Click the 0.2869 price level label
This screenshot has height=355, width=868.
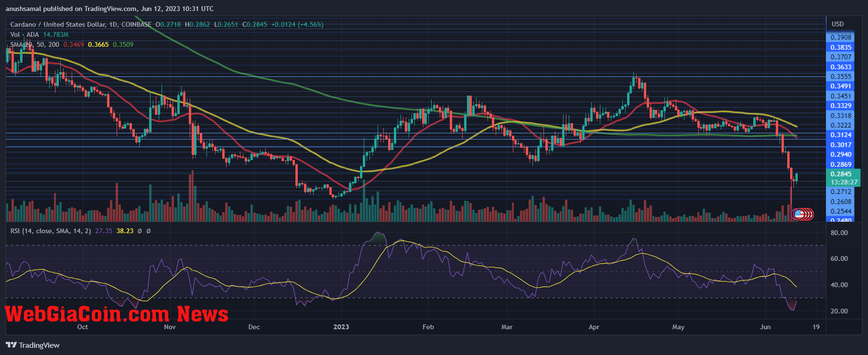[x=841, y=164]
